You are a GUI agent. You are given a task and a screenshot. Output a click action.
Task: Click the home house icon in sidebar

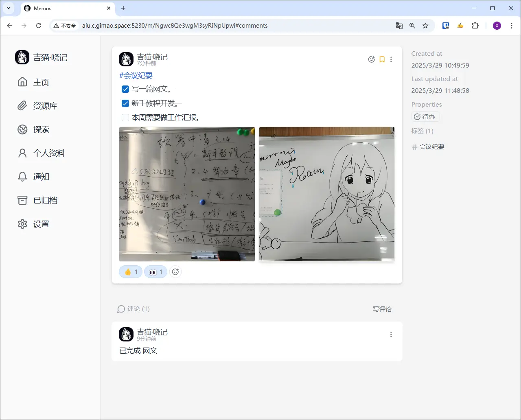[22, 82]
